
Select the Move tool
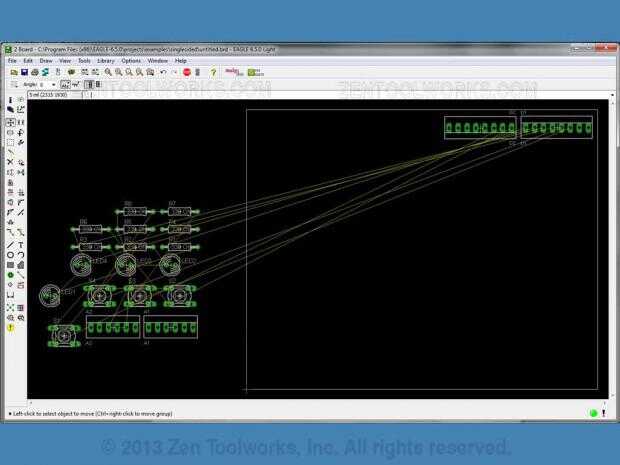(11, 122)
